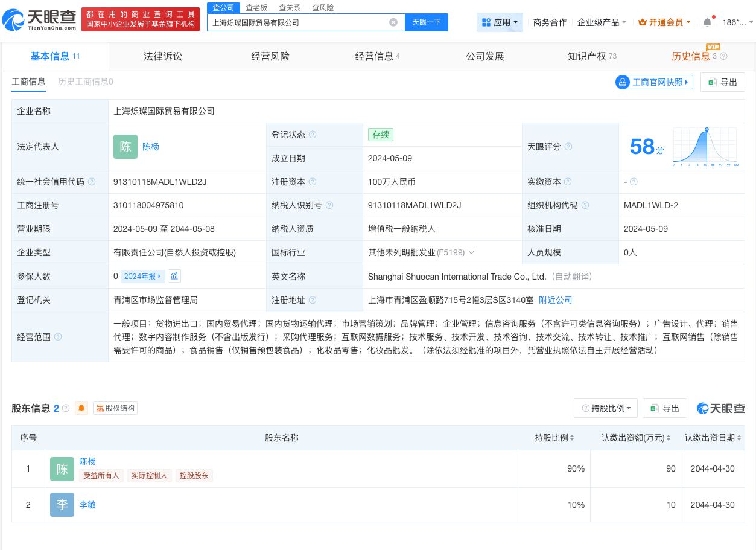756x550 pixels.
Task: Click the orange alert bell beside 股东信息
Action: (81, 408)
